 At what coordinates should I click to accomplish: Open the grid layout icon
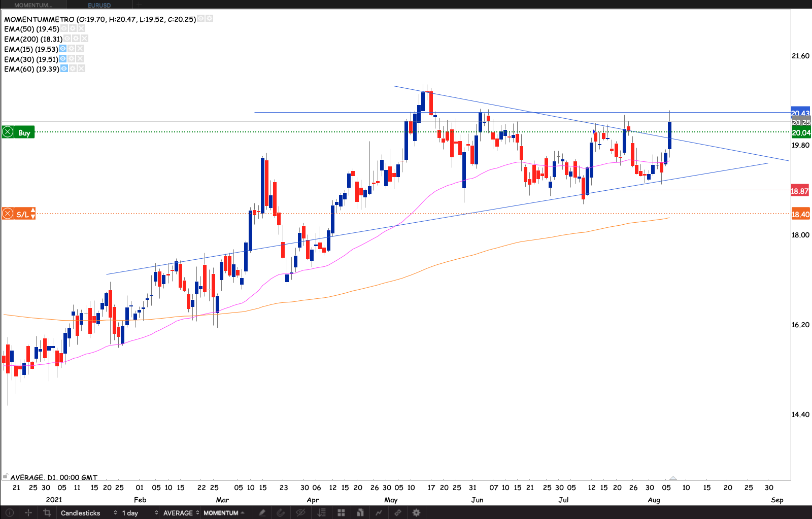pyautogui.click(x=341, y=513)
